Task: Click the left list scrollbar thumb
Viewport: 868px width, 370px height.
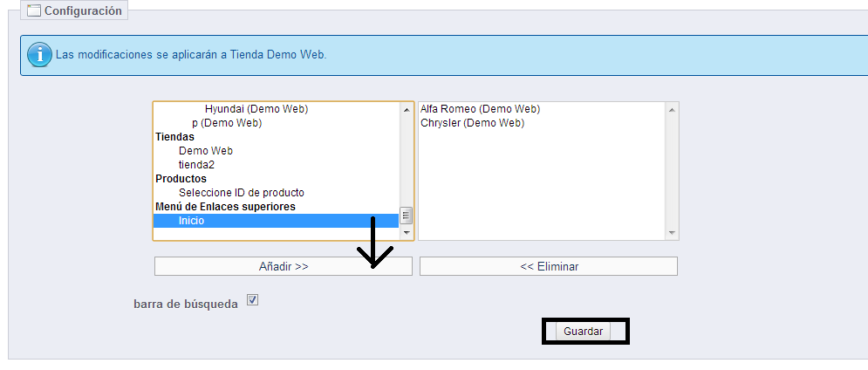Action: [406, 216]
